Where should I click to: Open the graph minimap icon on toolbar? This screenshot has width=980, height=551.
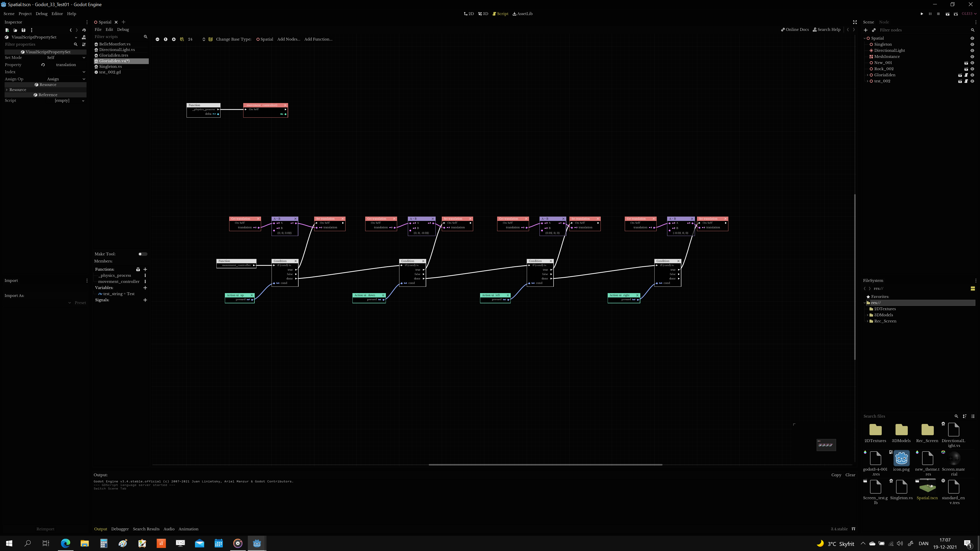point(211,39)
